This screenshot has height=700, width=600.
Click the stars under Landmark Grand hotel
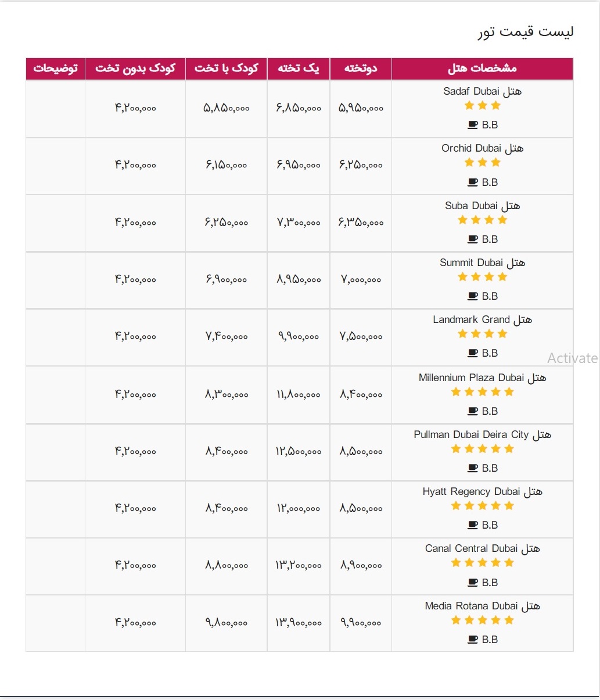[x=482, y=334]
